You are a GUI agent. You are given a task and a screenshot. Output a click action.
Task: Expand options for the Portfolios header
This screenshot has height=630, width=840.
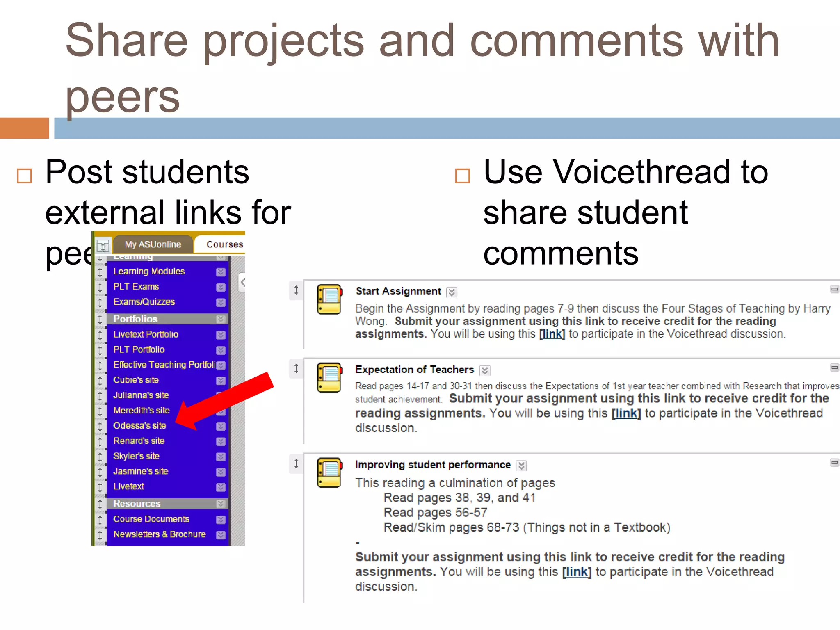point(221,319)
